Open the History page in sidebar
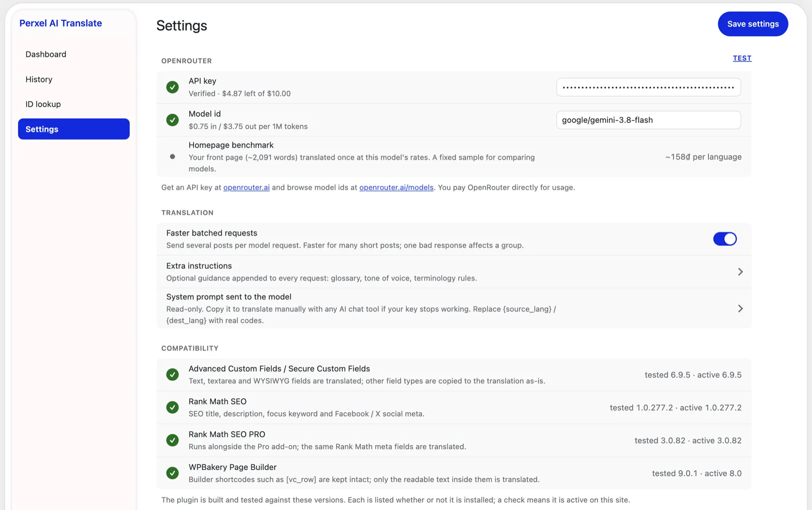Viewport: 812px width, 510px height. pos(74,79)
